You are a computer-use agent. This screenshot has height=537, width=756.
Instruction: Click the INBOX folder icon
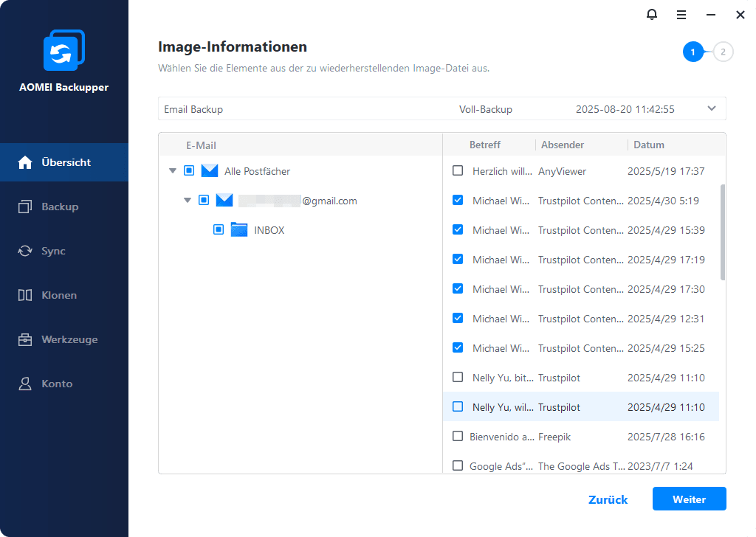click(x=239, y=229)
